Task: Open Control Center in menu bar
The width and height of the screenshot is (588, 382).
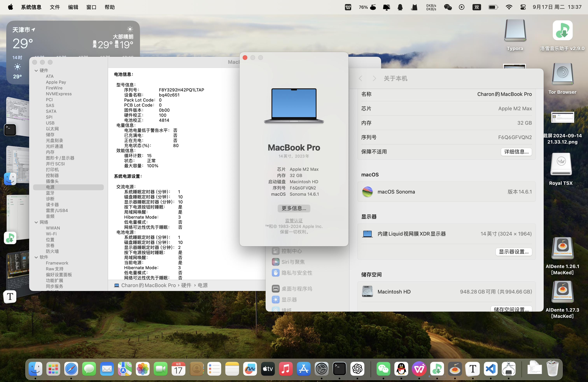Action: [523, 7]
